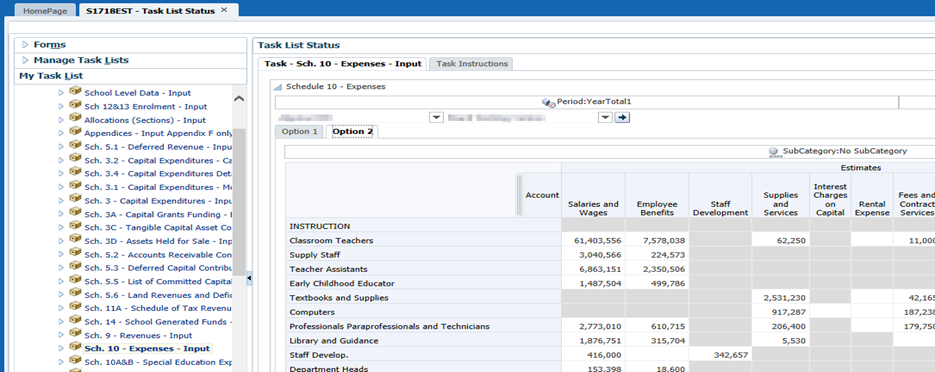Open Allocations (Sections) - Input task
The height and width of the screenshot is (372, 935).
click(x=145, y=120)
